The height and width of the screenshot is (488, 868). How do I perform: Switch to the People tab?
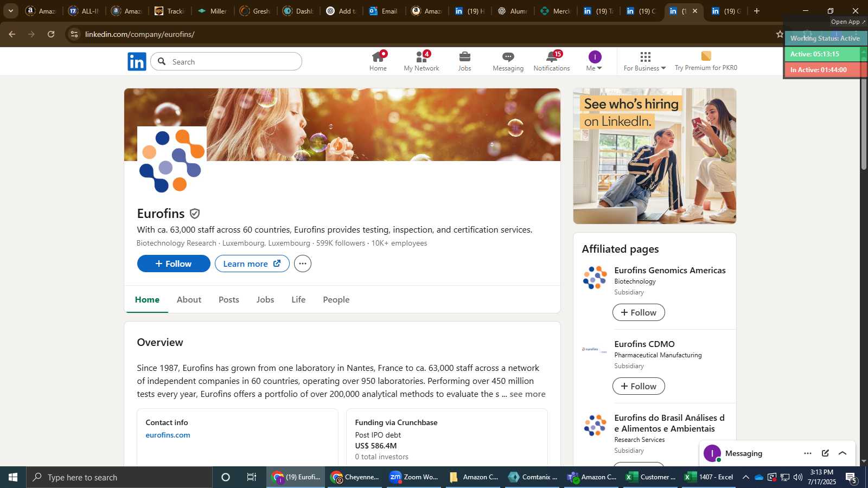pos(336,299)
